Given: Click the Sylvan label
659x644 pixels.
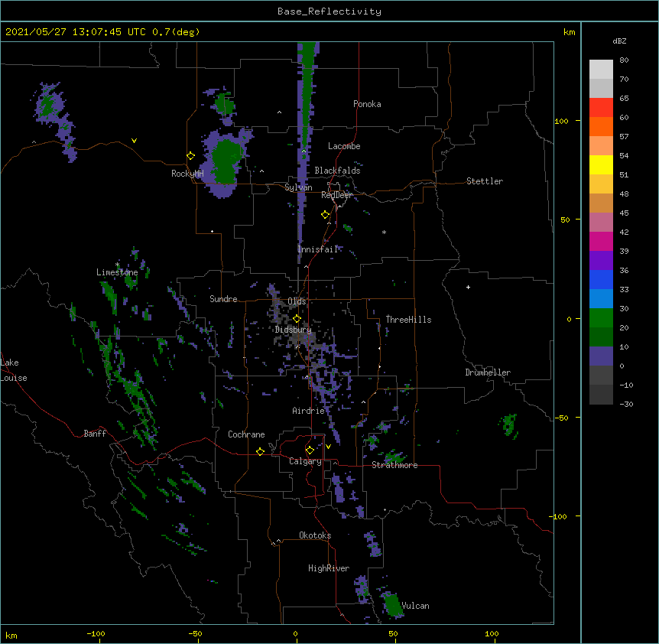Looking at the screenshot, I should (298, 187).
